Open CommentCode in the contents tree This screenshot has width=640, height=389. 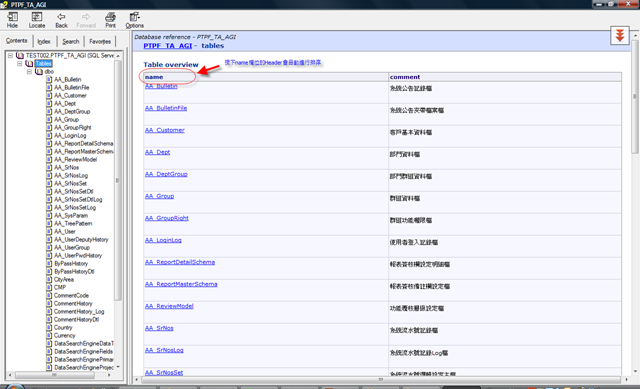click(71, 296)
